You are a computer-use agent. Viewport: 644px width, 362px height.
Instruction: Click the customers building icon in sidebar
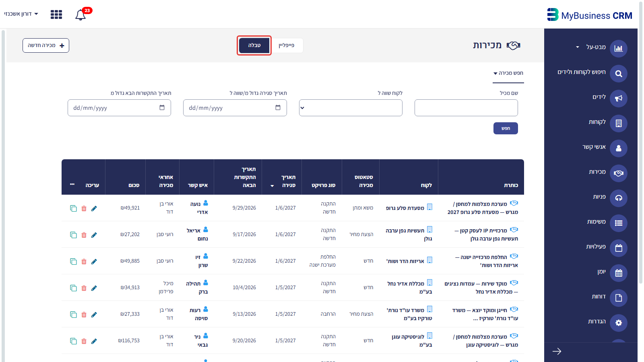click(x=619, y=123)
